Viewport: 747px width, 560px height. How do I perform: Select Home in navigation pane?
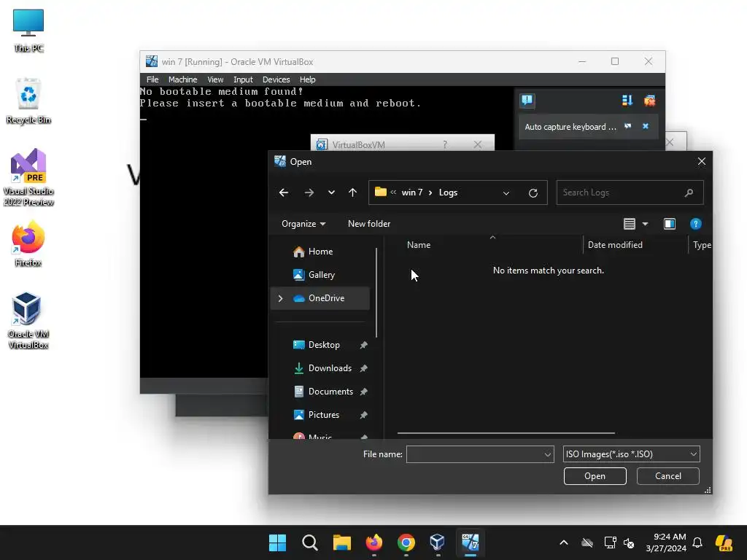point(320,252)
